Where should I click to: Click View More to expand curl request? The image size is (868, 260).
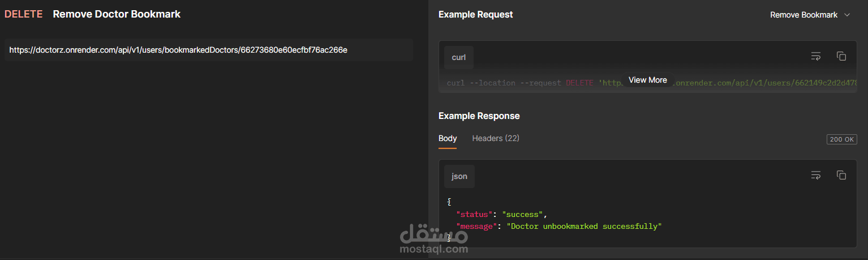pos(647,80)
